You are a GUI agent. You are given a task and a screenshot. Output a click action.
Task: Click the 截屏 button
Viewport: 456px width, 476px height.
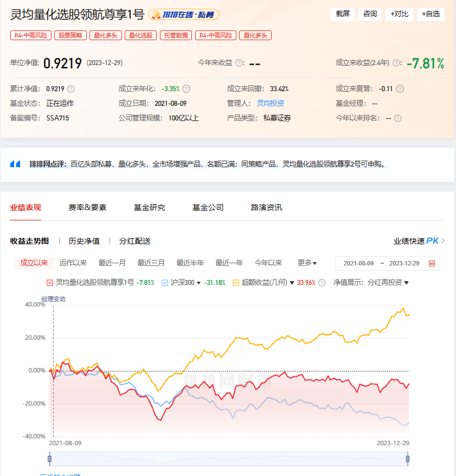click(x=343, y=14)
